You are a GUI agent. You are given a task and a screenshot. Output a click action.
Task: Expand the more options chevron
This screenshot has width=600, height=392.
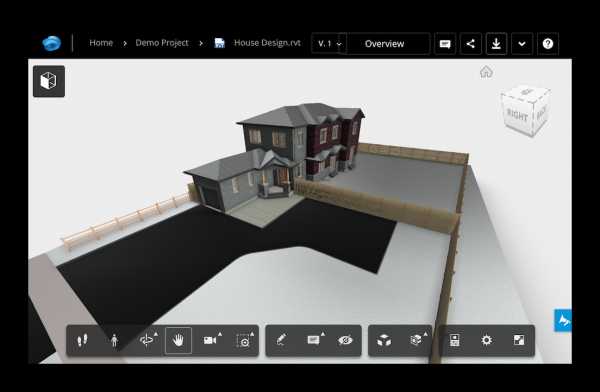[x=522, y=44]
